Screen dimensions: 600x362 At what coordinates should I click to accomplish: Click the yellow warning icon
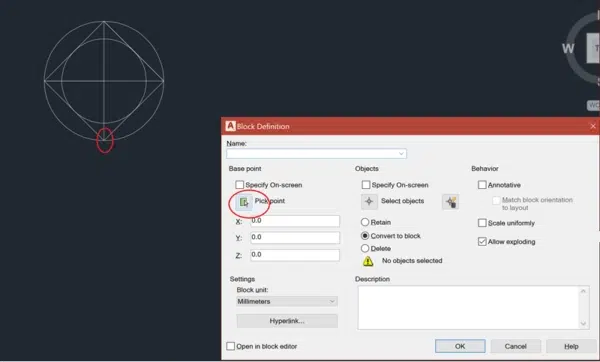[x=368, y=261]
